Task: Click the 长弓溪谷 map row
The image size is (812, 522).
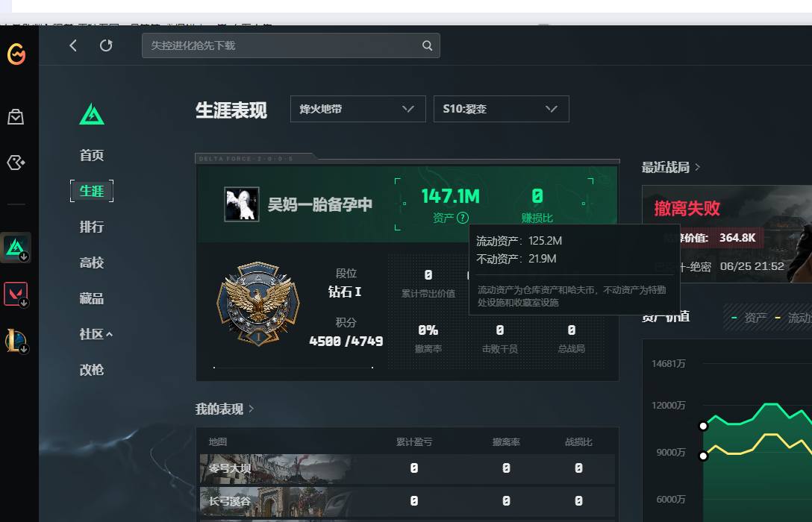Action: (407, 501)
